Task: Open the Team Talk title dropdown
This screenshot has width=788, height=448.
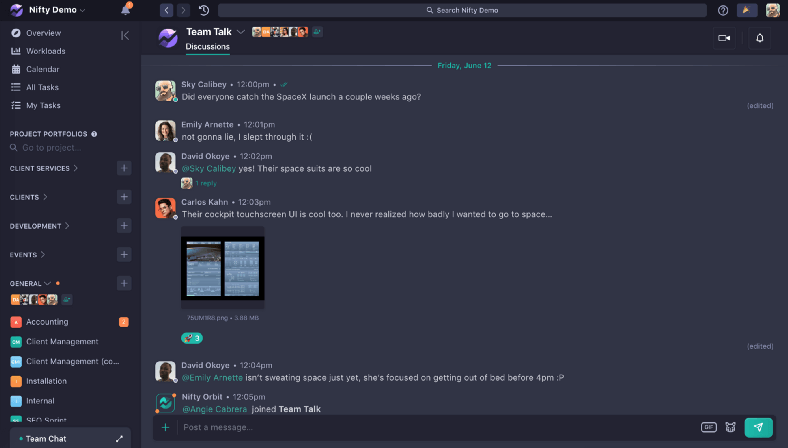Action: 241,32
